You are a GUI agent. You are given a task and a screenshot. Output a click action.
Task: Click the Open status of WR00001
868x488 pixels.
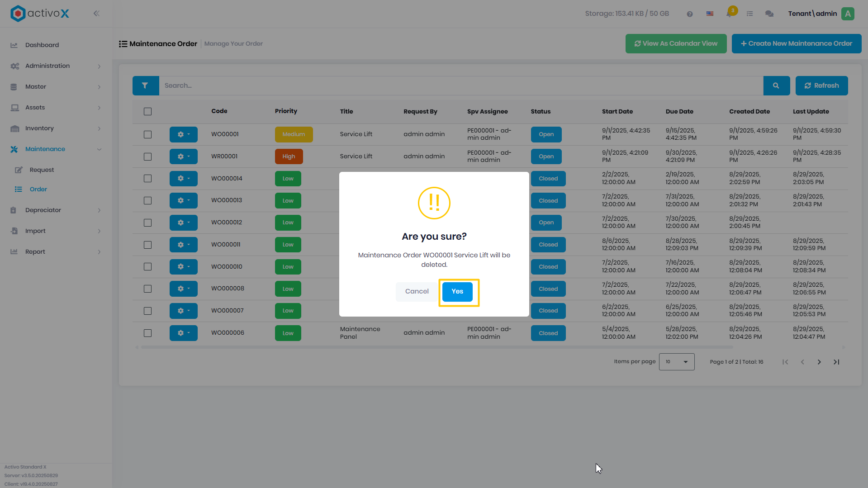pyautogui.click(x=546, y=156)
